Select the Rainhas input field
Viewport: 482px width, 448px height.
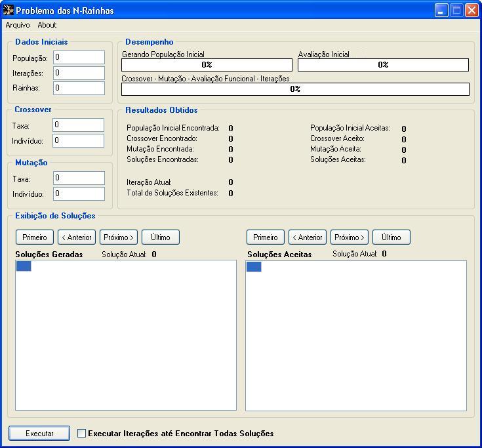coord(79,88)
